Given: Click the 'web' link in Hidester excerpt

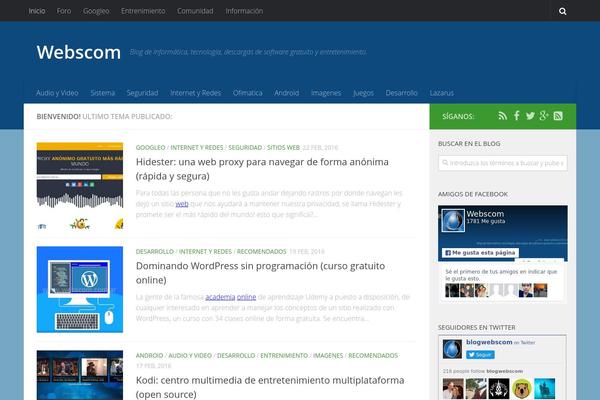Looking at the screenshot, I should tap(182, 204).
